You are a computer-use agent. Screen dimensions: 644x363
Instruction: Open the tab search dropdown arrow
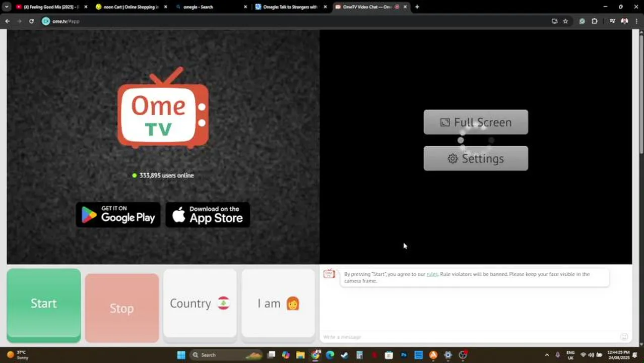click(x=7, y=7)
